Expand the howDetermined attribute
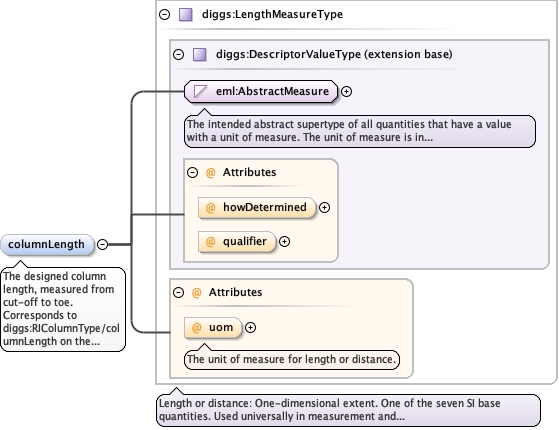Screen dimensions: 559x430 [x=324, y=208]
